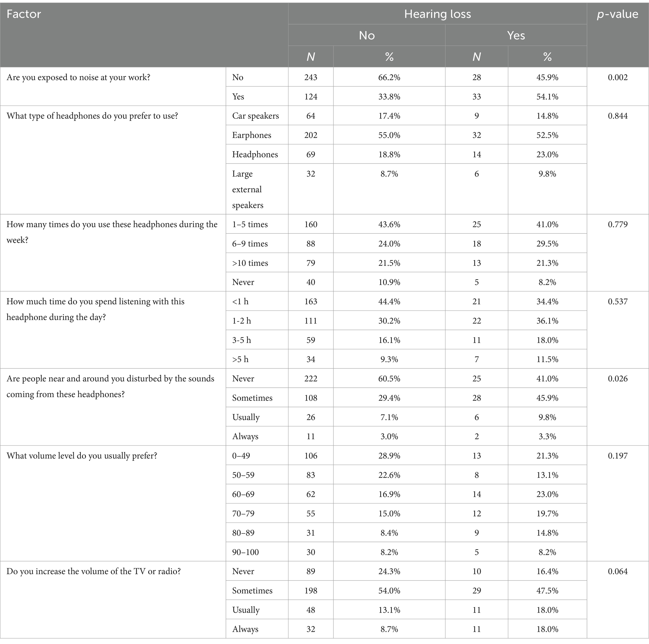The image size is (649, 644).
Task: Select the Car speakers row label
Action: (x=255, y=116)
